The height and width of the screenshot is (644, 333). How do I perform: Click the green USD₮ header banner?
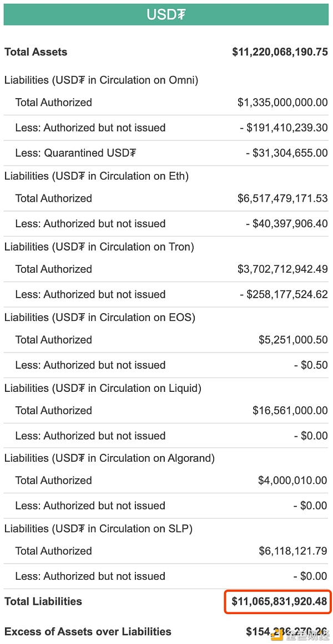pyautogui.click(x=166, y=15)
